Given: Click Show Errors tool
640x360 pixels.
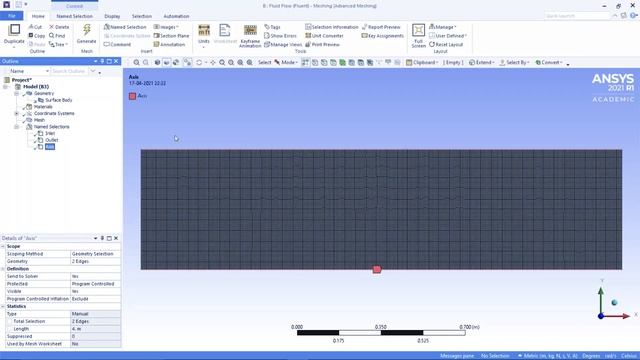Looking at the screenshot, I should coord(280,36).
